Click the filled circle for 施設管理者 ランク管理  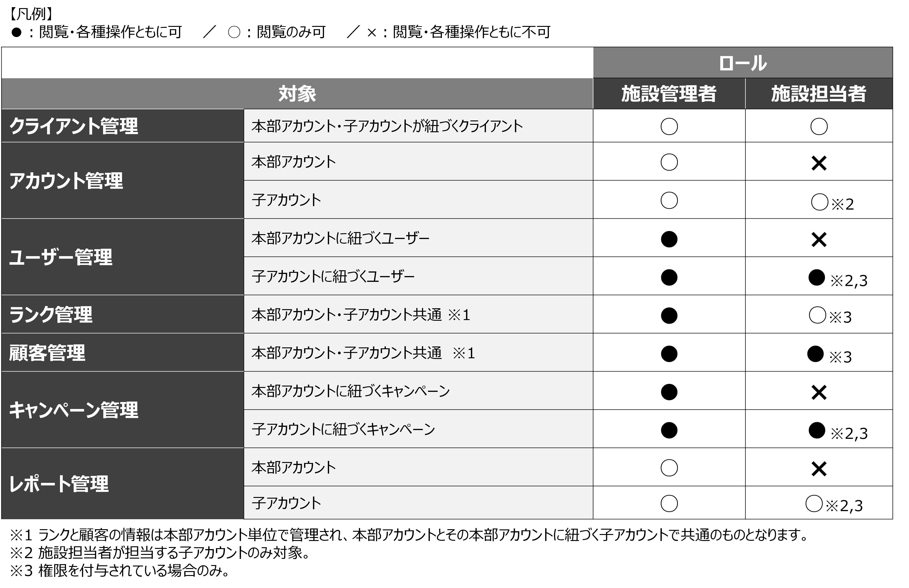[x=669, y=315]
